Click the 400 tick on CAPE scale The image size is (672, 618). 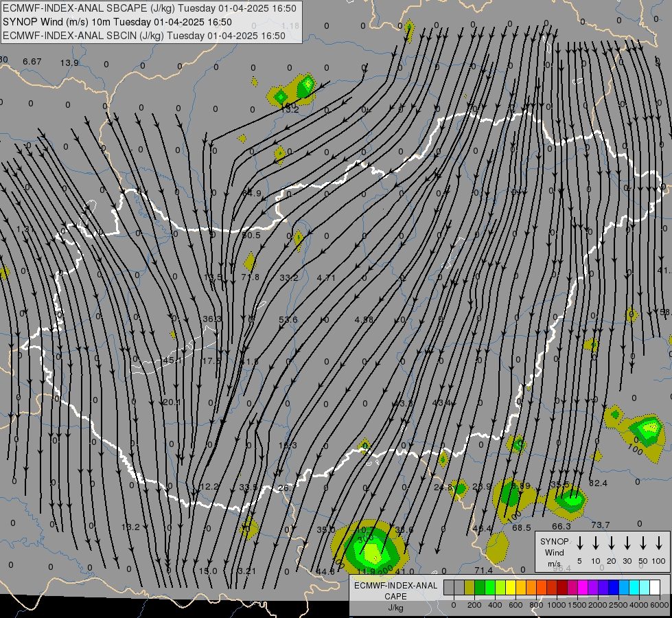tap(495, 605)
